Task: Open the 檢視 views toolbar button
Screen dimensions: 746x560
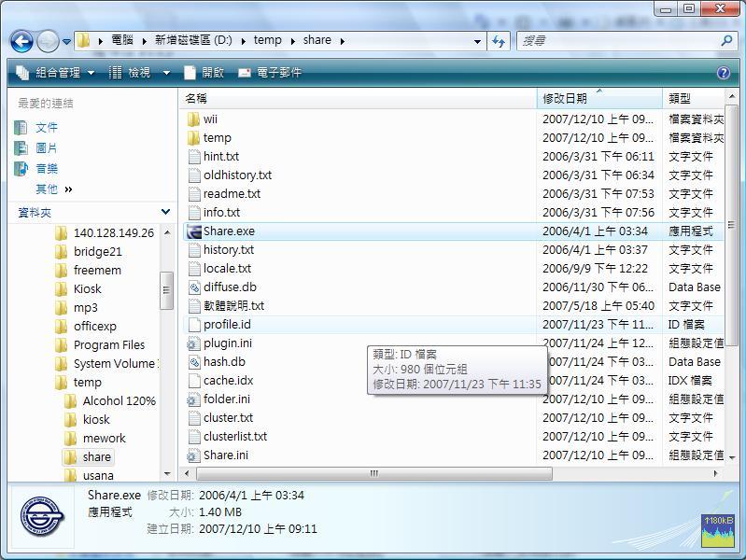Action: click(x=130, y=72)
